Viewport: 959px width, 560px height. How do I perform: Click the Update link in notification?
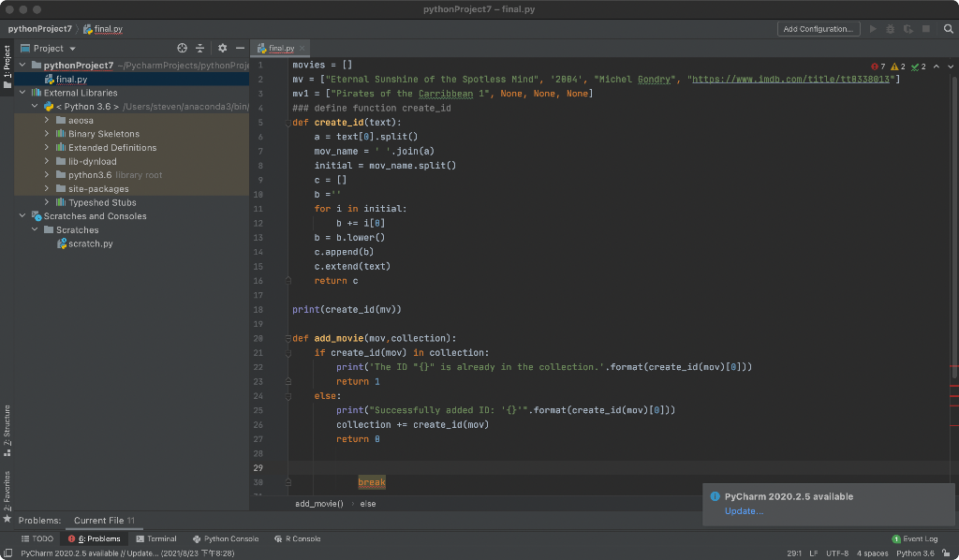point(744,511)
